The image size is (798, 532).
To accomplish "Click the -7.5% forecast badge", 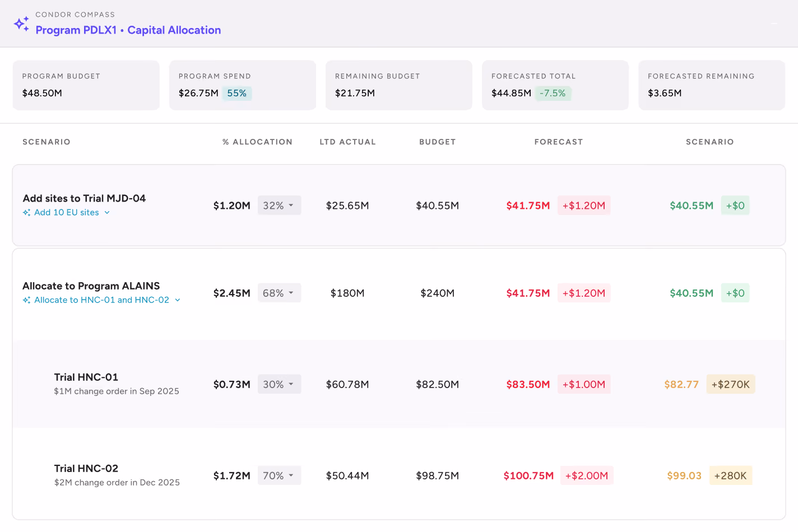I will tap(553, 94).
